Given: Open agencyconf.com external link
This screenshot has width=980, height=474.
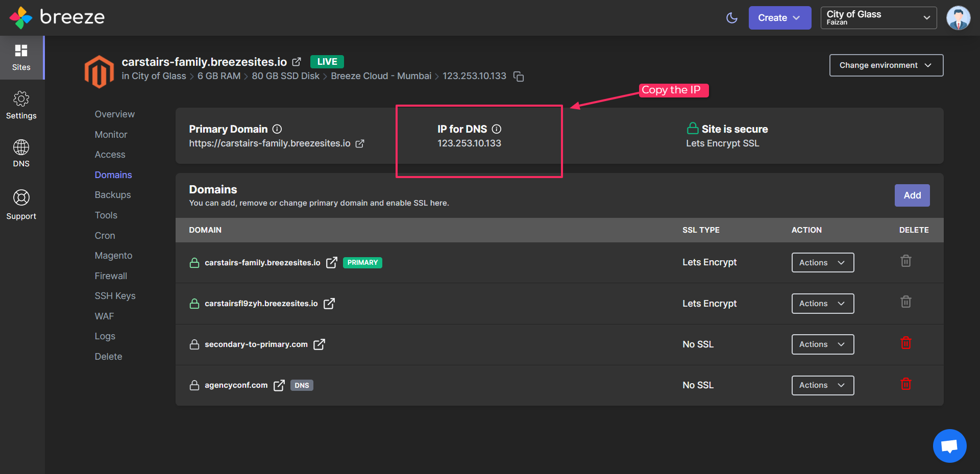Looking at the screenshot, I should tap(279, 385).
